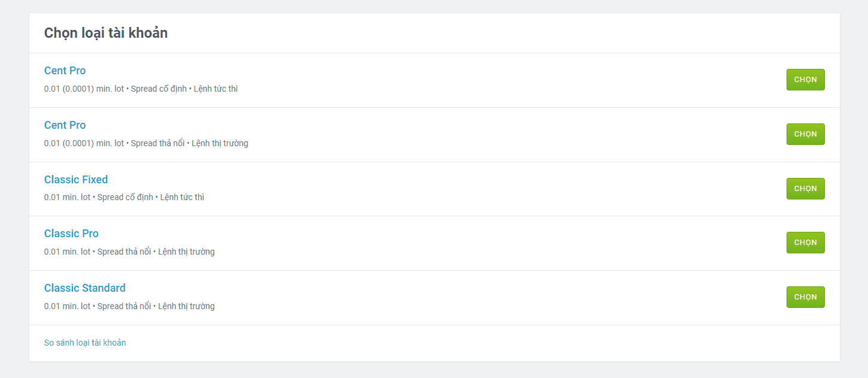The width and height of the screenshot is (868, 378).
Task: Click CHỌN for Cent Pro with Spread thả nổi
Action: click(x=805, y=134)
